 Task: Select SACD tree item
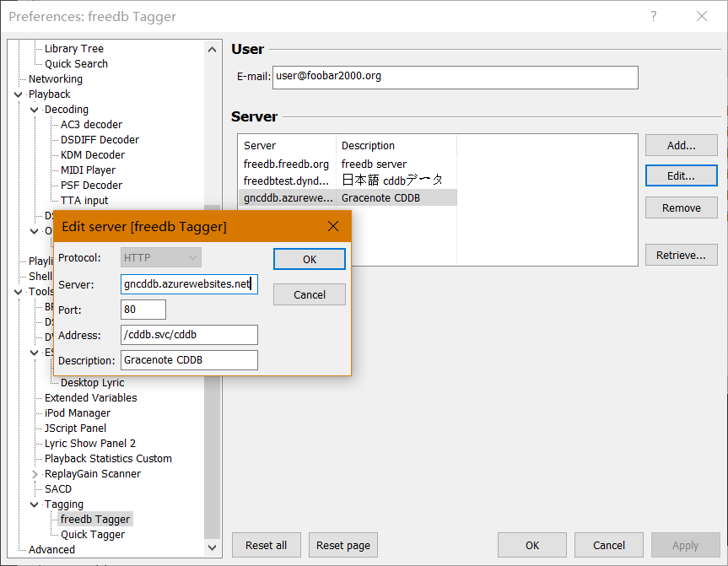pyautogui.click(x=58, y=489)
